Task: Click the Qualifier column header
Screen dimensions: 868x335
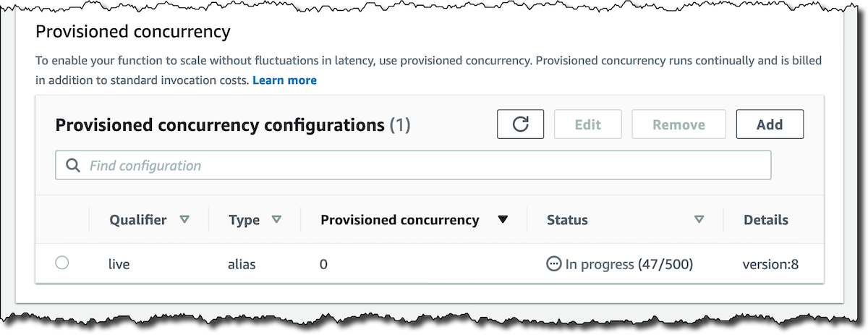Action: click(138, 220)
